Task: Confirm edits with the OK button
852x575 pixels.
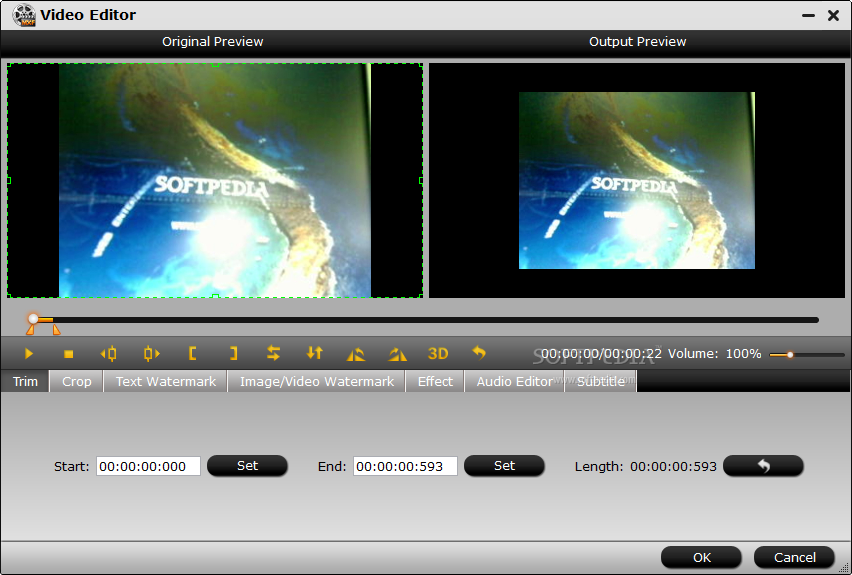Action: [x=701, y=557]
